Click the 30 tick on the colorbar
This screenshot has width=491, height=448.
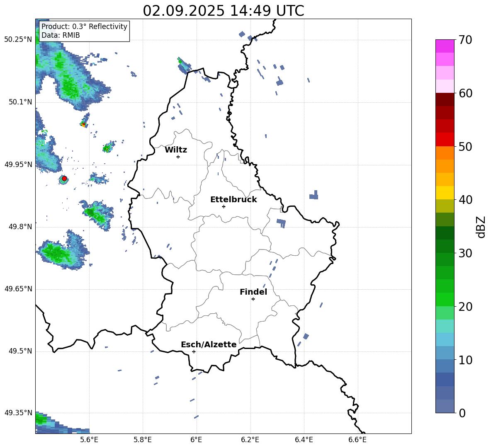coord(465,253)
